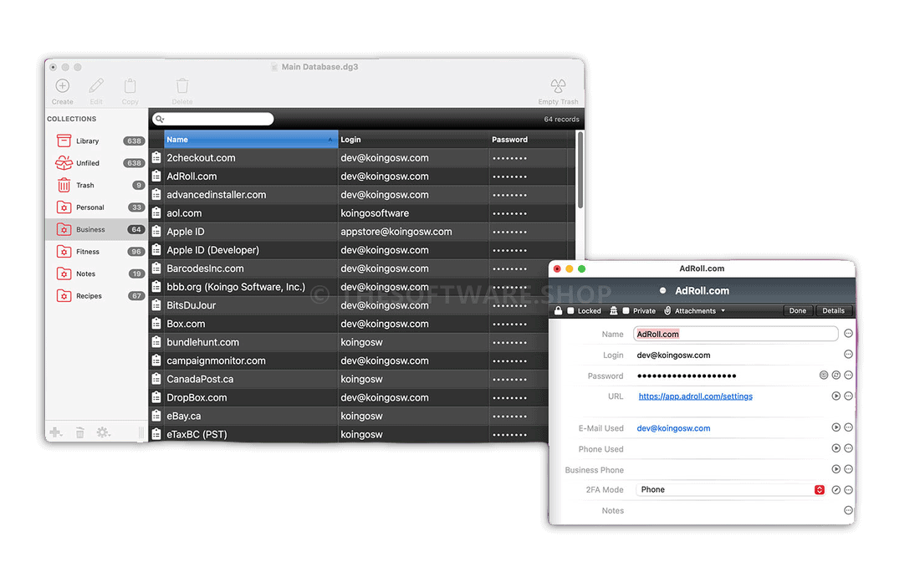
Task: Click the Empty Trash toolbar icon
Action: pos(558,86)
